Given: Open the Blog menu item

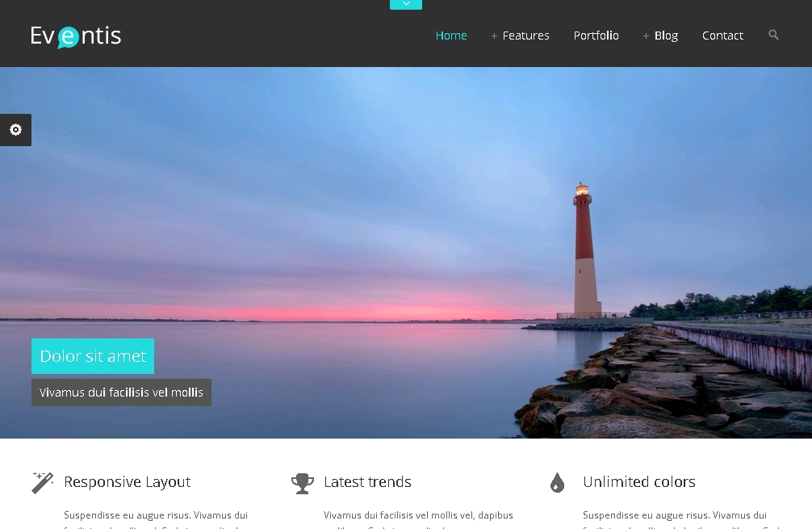Looking at the screenshot, I should click(x=666, y=36).
